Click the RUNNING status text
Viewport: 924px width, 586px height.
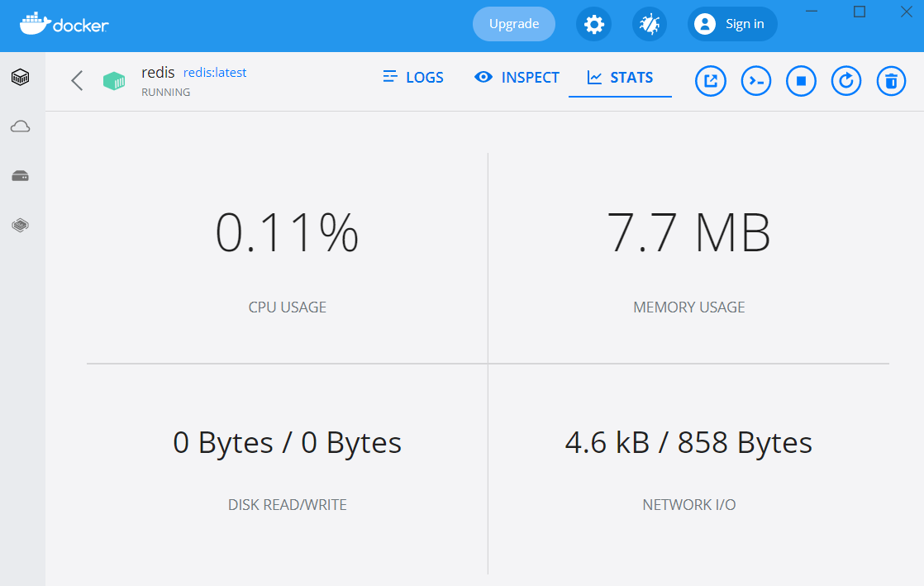click(x=165, y=92)
